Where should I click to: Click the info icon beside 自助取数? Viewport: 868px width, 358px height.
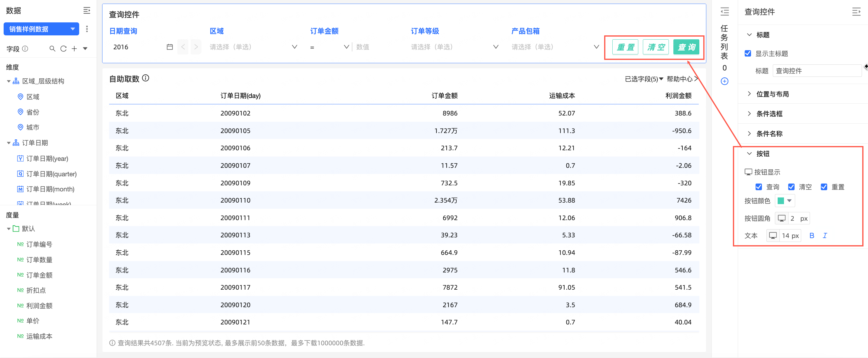coord(146,78)
